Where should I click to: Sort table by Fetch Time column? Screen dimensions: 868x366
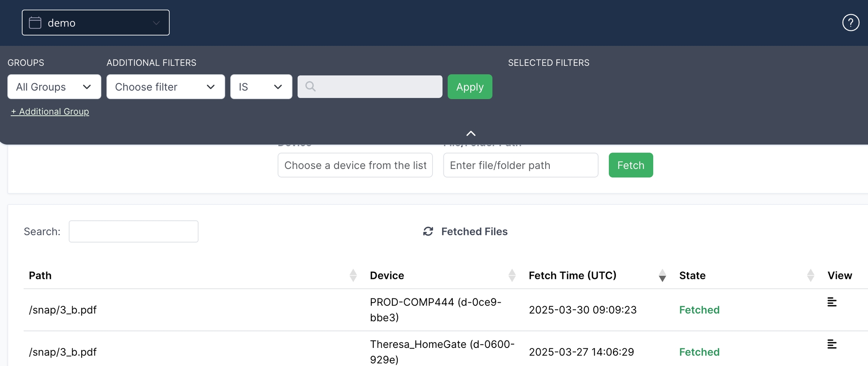[662, 276]
